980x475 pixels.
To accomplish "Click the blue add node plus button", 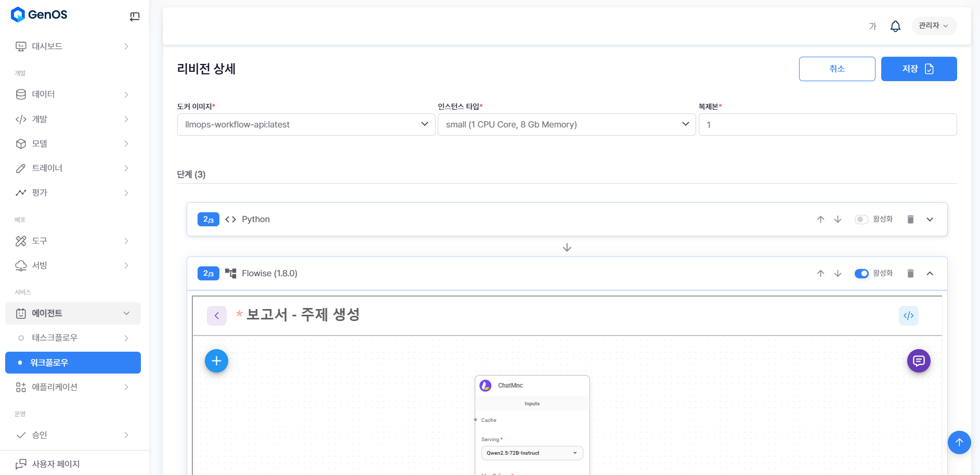I will 216,361.
